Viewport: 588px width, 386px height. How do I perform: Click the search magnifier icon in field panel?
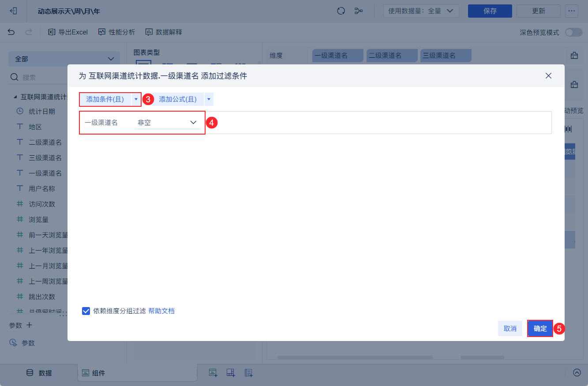[15, 77]
